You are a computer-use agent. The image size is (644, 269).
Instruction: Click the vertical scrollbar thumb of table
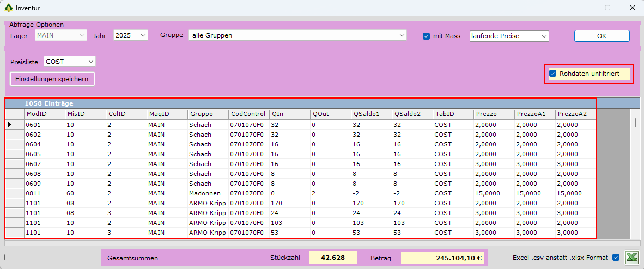tap(635, 123)
